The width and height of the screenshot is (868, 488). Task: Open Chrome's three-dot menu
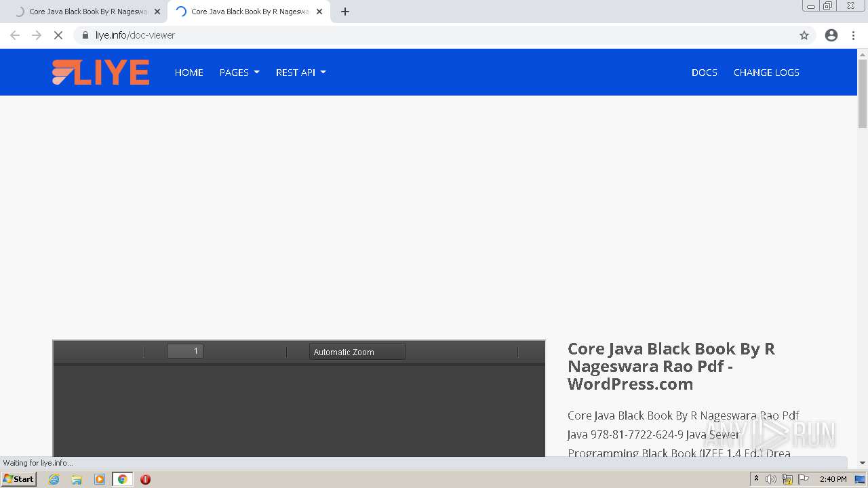[x=854, y=35]
